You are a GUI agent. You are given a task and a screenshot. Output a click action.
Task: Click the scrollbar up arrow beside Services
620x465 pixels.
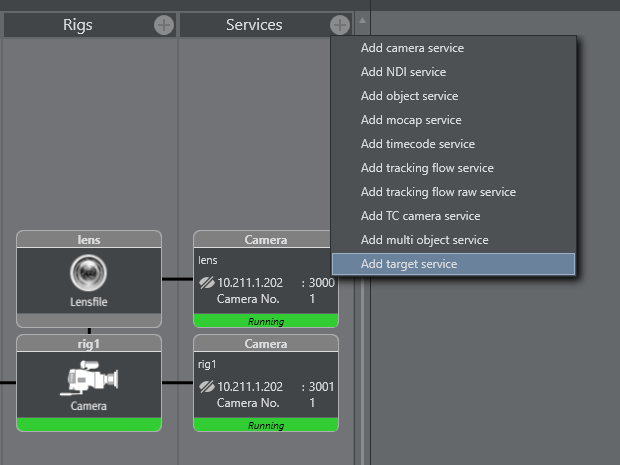362,20
